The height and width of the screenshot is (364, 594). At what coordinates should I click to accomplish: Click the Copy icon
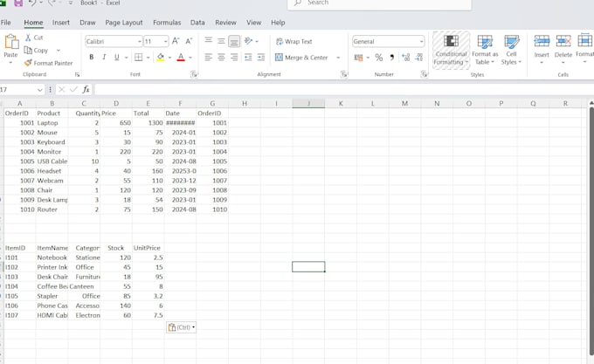click(x=28, y=50)
